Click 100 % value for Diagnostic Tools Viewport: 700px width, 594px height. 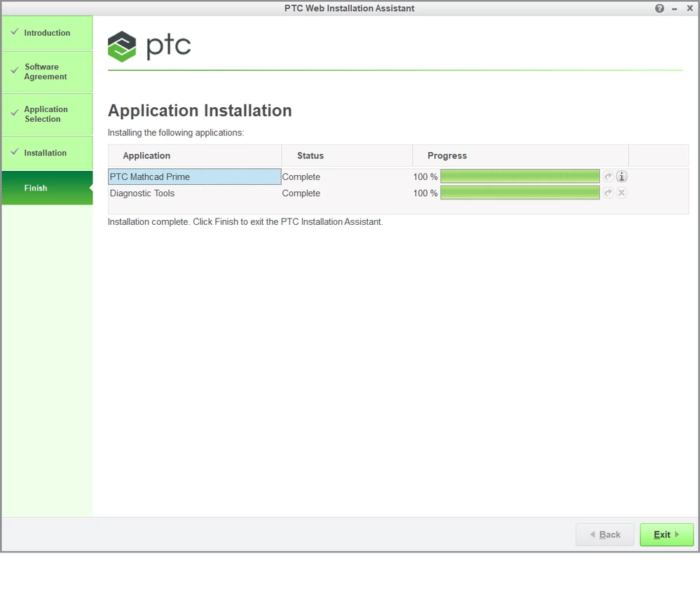pyautogui.click(x=425, y=193)
